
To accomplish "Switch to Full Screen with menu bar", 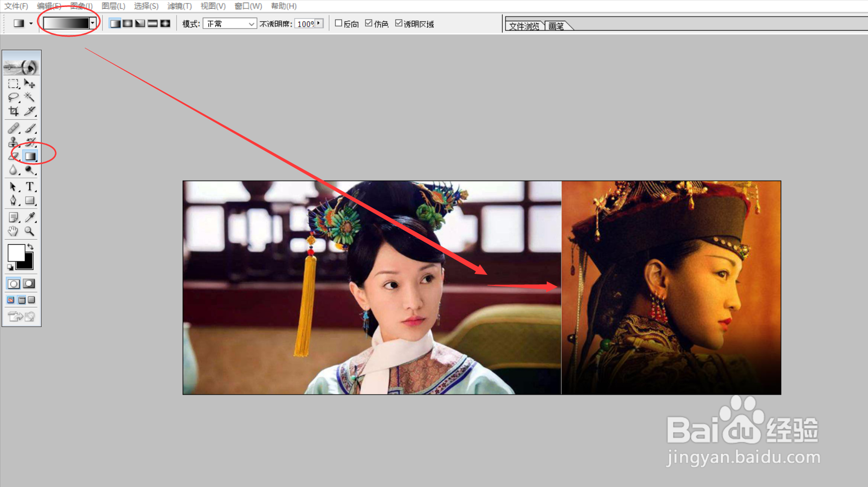I will pyautogui.click(x=22, y=300).
